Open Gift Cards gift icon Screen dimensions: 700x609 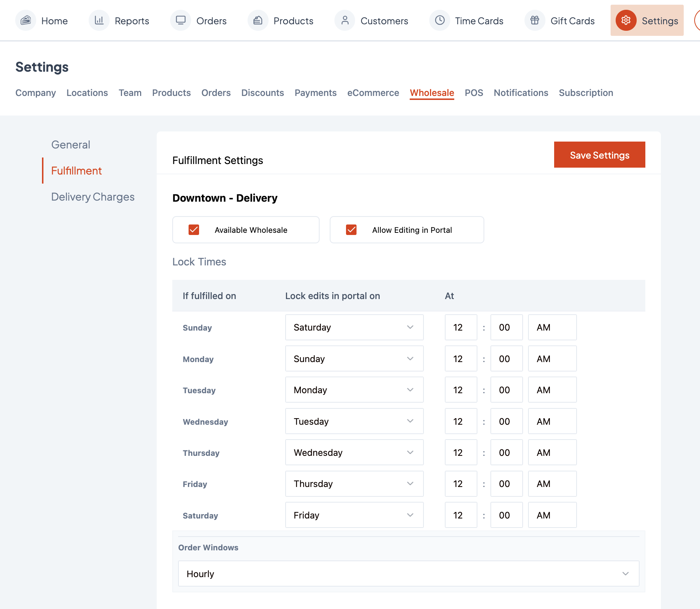(535, 21)
